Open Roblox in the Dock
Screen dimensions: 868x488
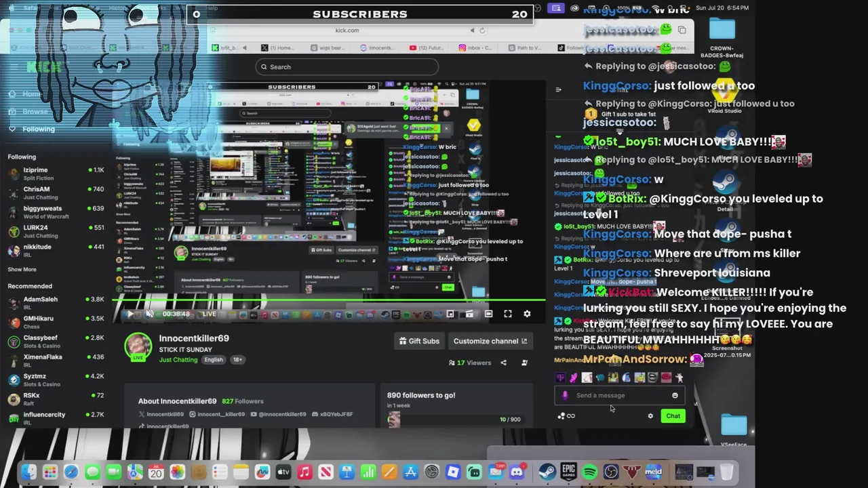pos(453,472)
